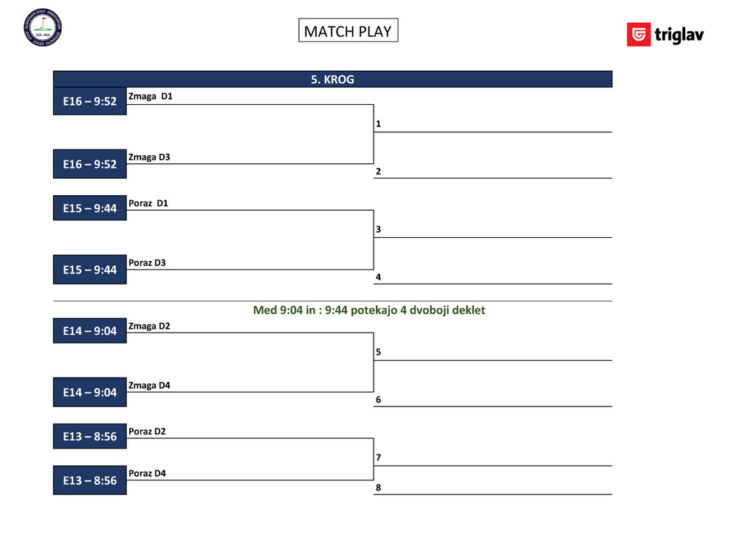Select the MATCH PLAY title box
The image size is (756, 535).
tap(348, 31)
